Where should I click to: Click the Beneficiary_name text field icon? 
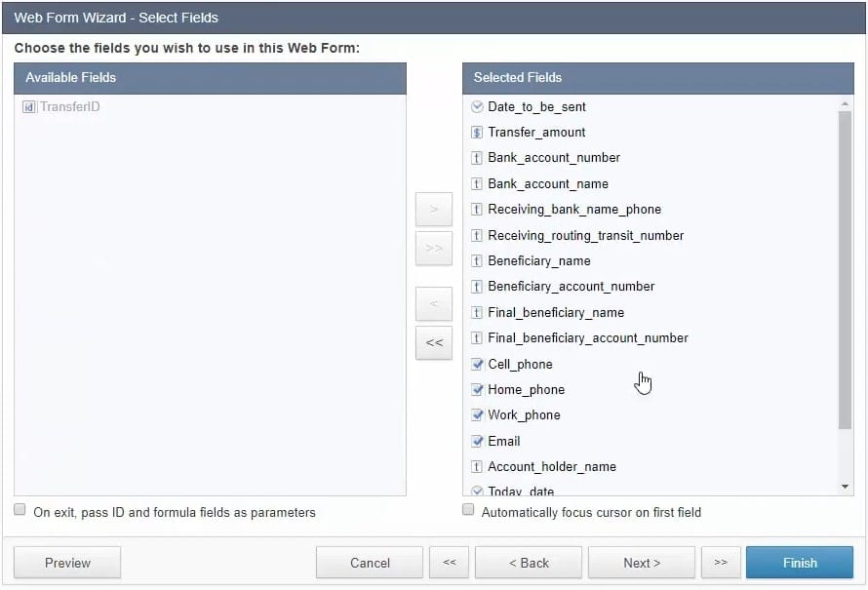(x=477, y=261)
